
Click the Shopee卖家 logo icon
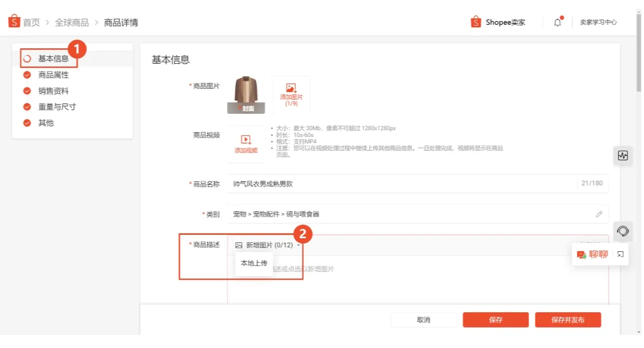click(x=476, y=22)
